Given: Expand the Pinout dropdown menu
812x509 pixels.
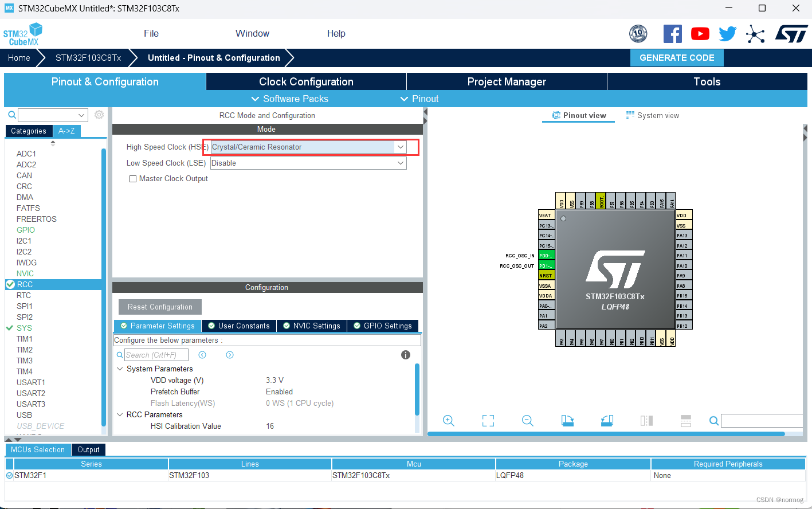Looking at the screenshot, I should tap(419, 99).
